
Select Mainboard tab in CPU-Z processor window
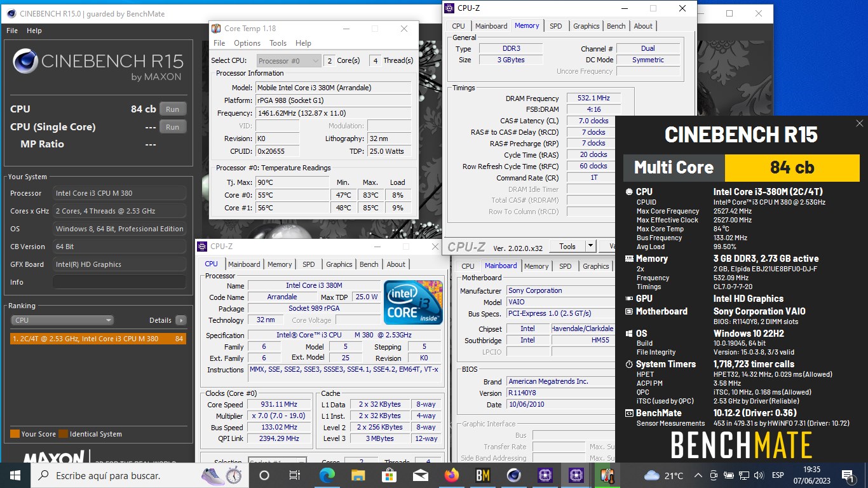244,264
